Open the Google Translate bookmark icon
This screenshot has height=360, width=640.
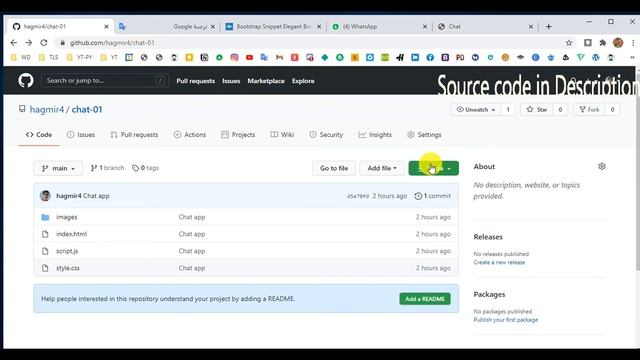[264, 58]
